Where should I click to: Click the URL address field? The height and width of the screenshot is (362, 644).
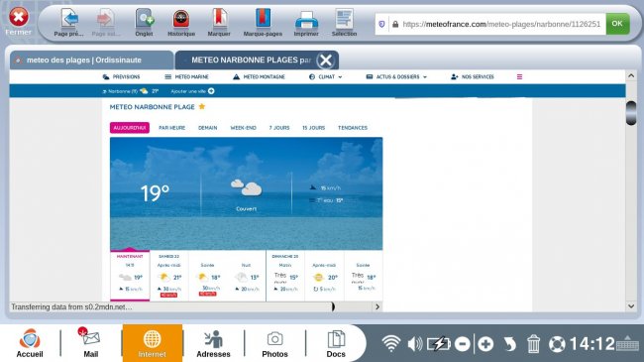click(490, 24)
